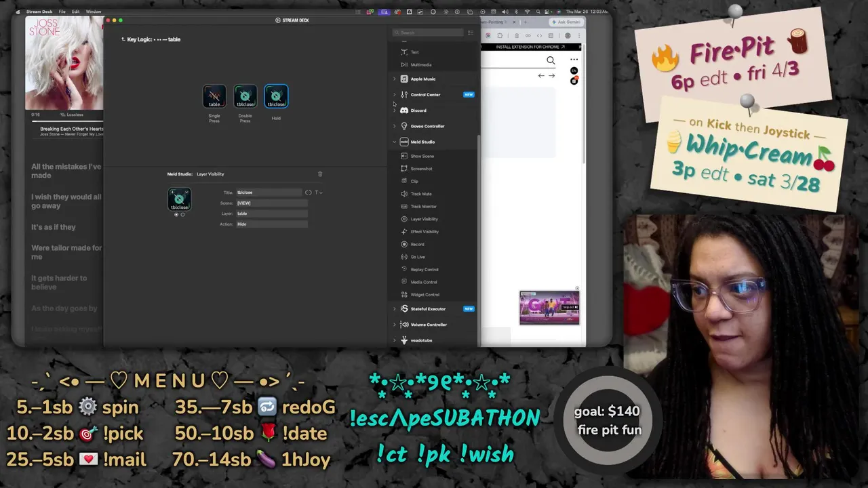Screen dimensions: 868x488
Task: Click the Meld Studio plugin icon
Action: [x=404, y=142]
